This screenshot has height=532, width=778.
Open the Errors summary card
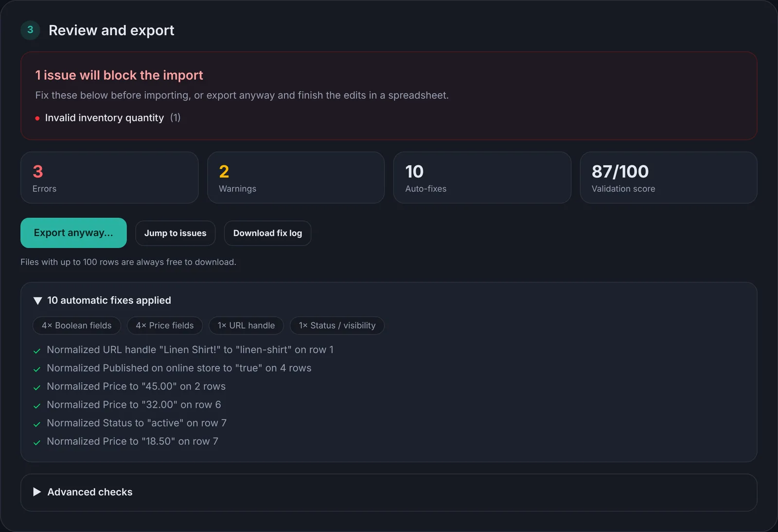(109, 177)
